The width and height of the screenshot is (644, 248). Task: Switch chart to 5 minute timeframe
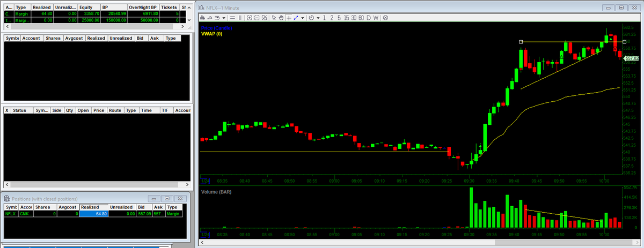(x=339, y=18)
